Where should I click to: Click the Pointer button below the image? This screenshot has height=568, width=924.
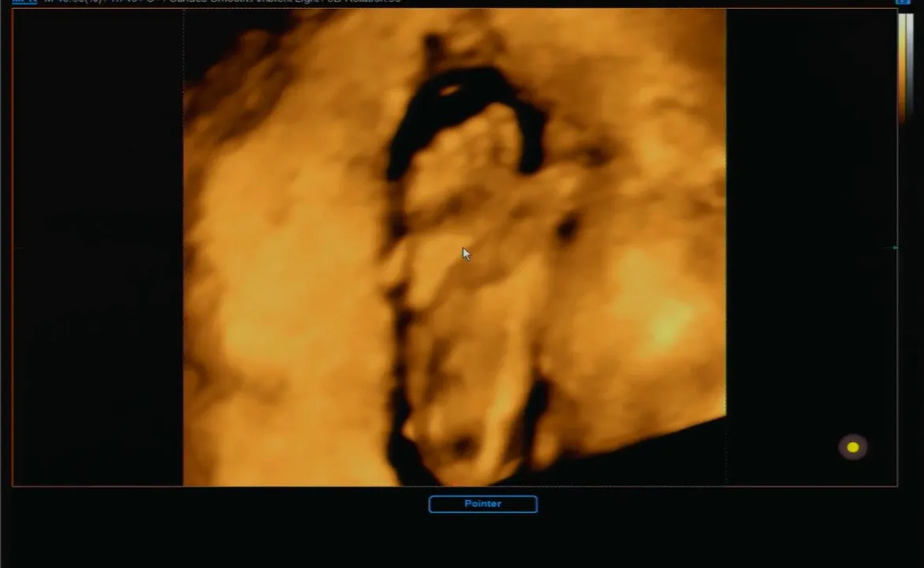point(483,504)
